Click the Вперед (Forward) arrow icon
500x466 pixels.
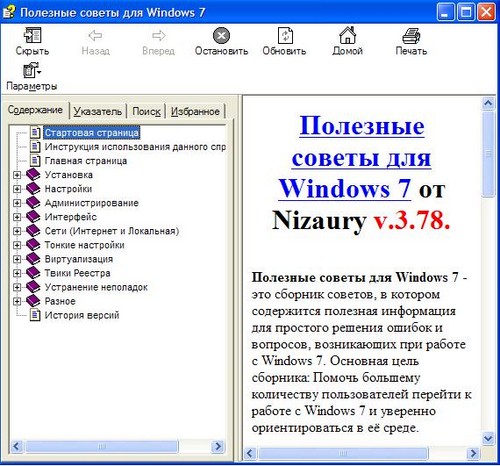(x=158, y=36)
